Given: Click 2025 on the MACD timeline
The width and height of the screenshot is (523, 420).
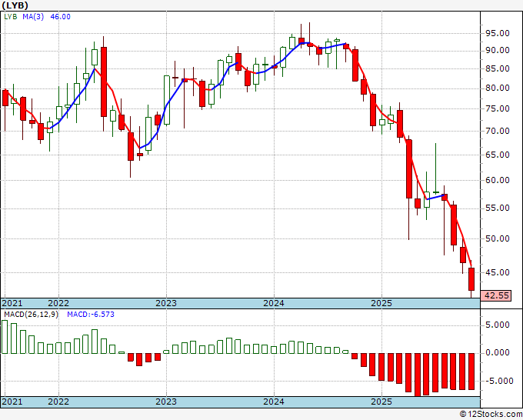Looking at the screenshot, I should point(381,402).
